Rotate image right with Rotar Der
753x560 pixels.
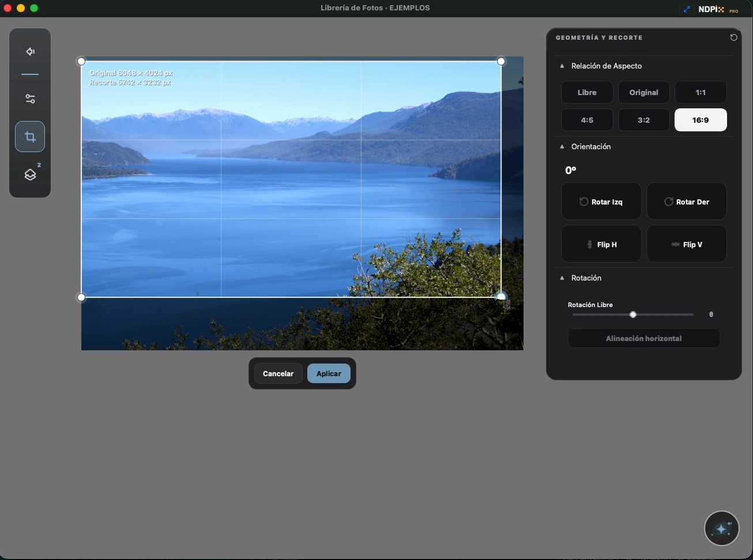(686, 202)
